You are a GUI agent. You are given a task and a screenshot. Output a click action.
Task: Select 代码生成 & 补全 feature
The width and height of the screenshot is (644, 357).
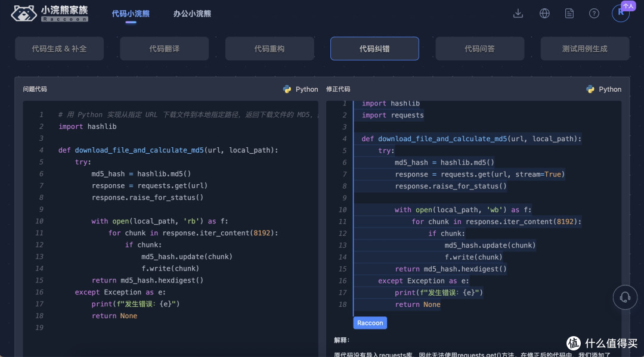59,48
